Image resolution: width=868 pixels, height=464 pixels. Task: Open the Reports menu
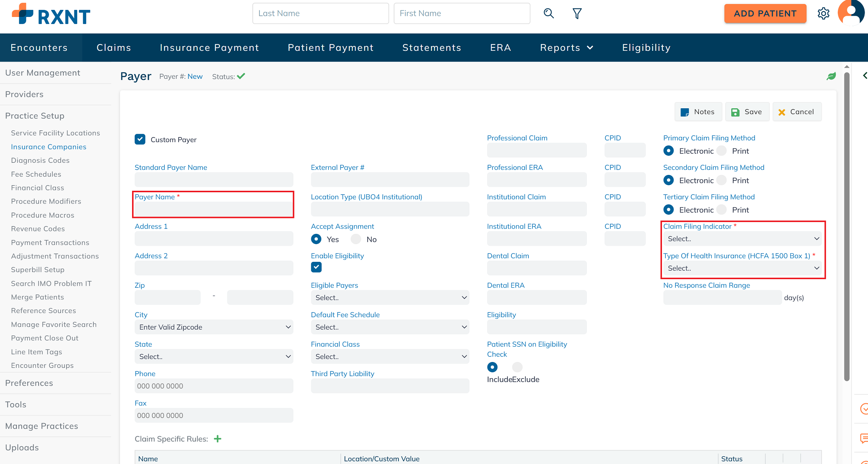[x=566, y=48]
